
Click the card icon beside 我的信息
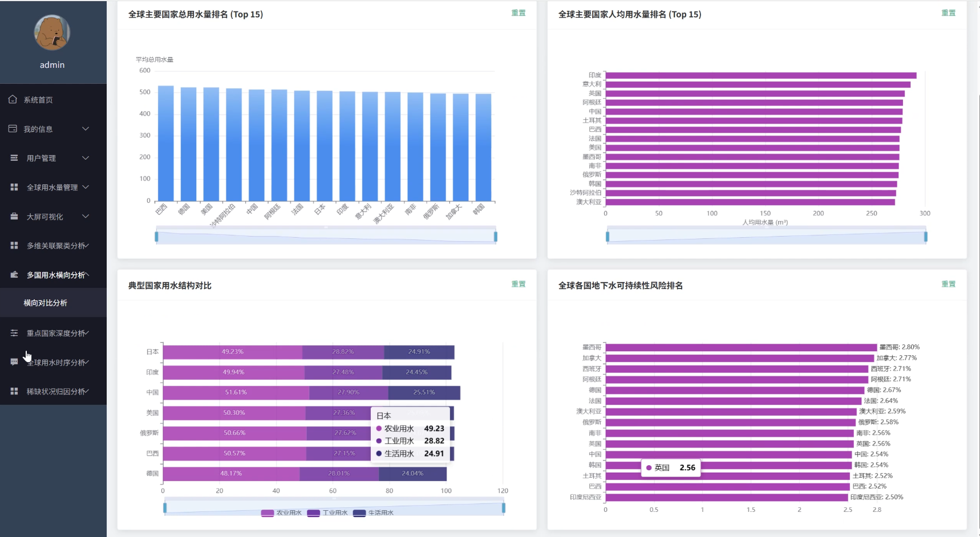13,128
